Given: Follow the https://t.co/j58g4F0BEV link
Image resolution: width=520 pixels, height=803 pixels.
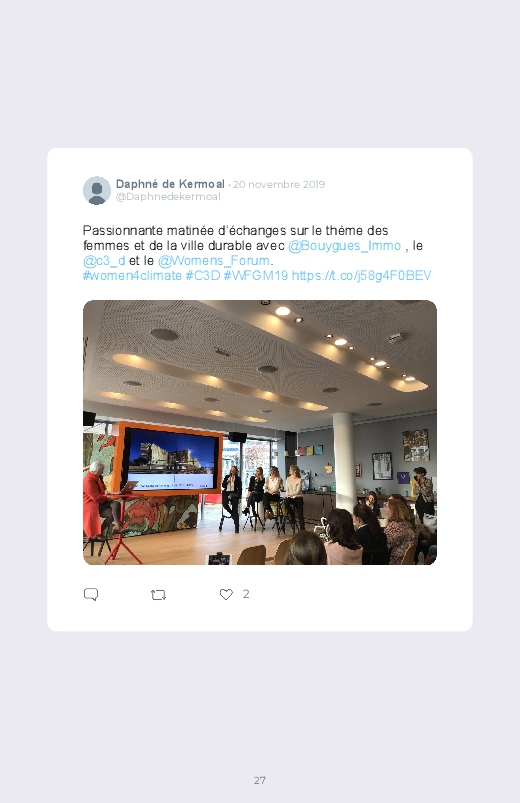Looking at the screenshot, I should click(x=362, y=276).
